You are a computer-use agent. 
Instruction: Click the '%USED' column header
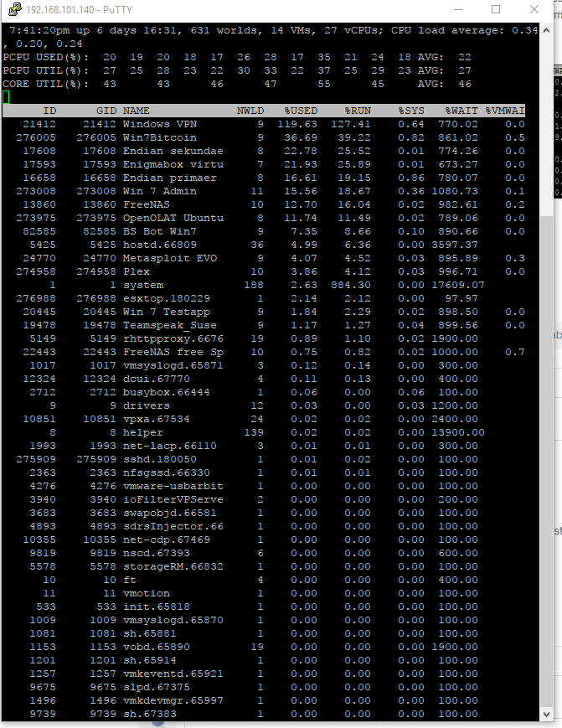(x=301, y=111)
